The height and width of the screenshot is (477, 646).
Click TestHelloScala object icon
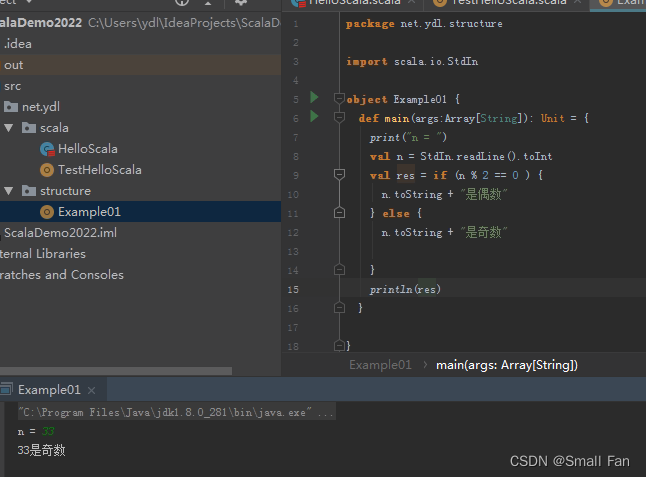click(x=47, y=170)
